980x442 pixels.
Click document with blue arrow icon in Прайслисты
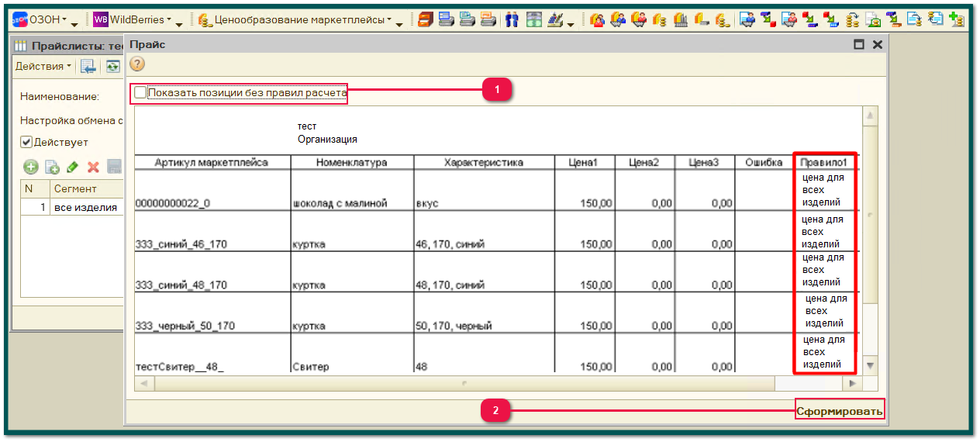pos(88,67)
